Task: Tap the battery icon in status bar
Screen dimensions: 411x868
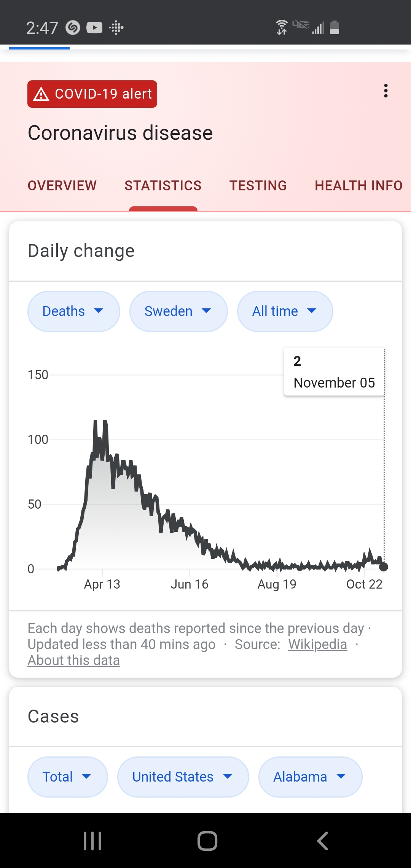Action: (x=335, y=27)
